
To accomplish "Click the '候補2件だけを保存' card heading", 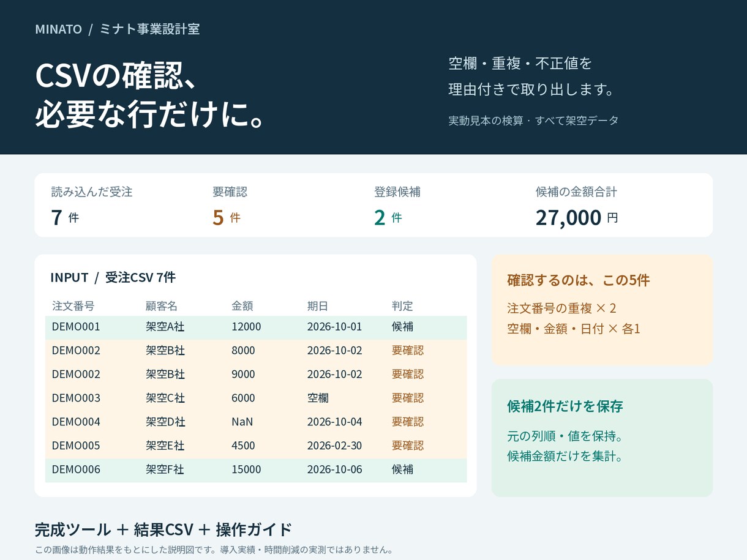I will click(565, 406).
